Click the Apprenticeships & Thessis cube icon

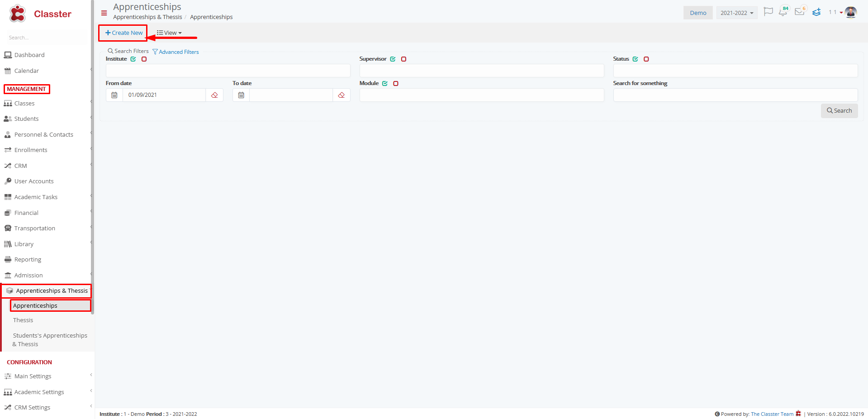coord(9,290)
